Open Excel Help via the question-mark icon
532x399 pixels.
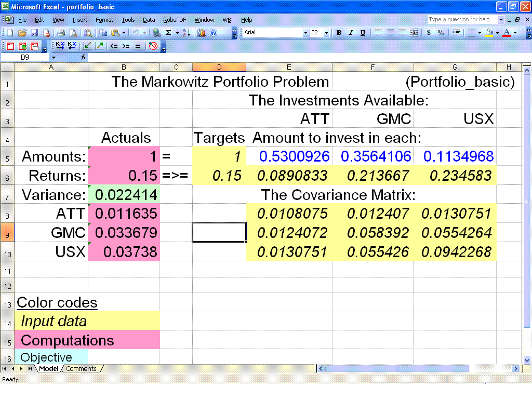click(x=214, y=33)
